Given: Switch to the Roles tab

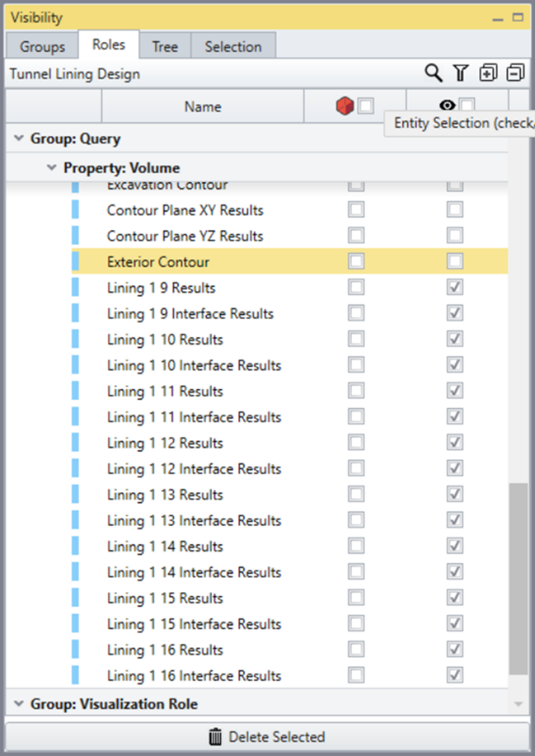Looking at the screenshot, I should pos(109,45).
